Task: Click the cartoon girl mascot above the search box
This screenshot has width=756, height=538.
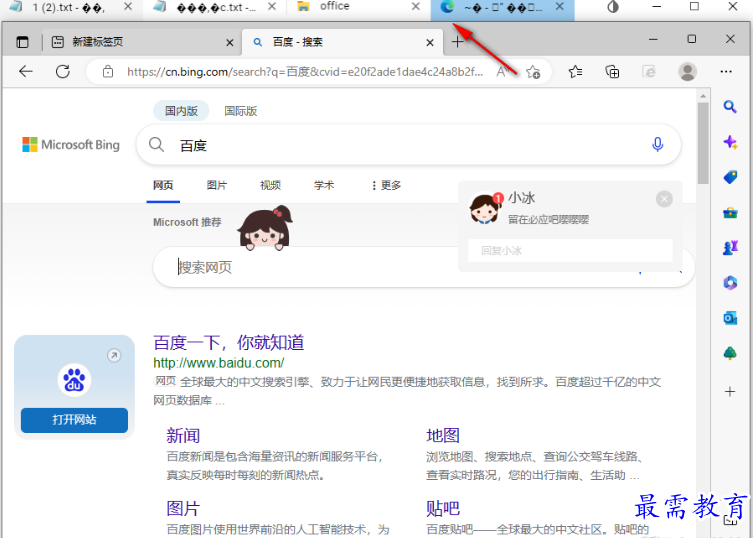Action: point(265,228)
